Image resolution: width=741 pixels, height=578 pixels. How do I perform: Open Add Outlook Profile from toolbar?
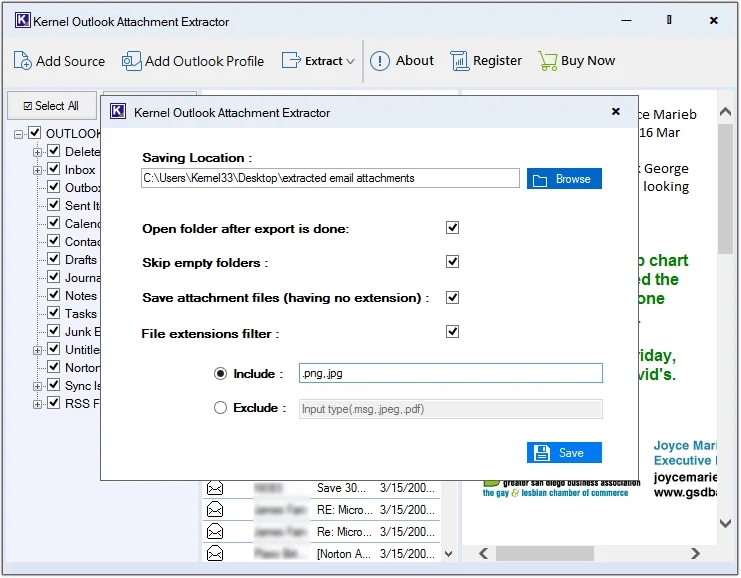pos(193,61)
